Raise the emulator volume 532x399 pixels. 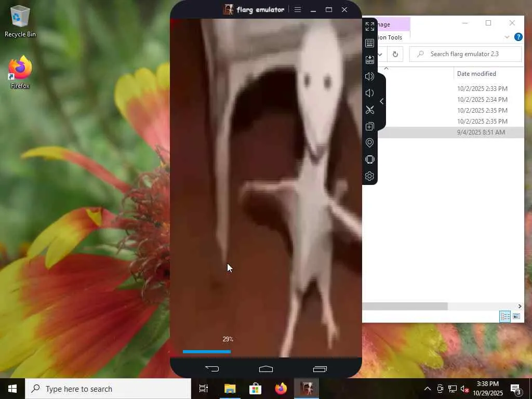(x=369, y=76)
